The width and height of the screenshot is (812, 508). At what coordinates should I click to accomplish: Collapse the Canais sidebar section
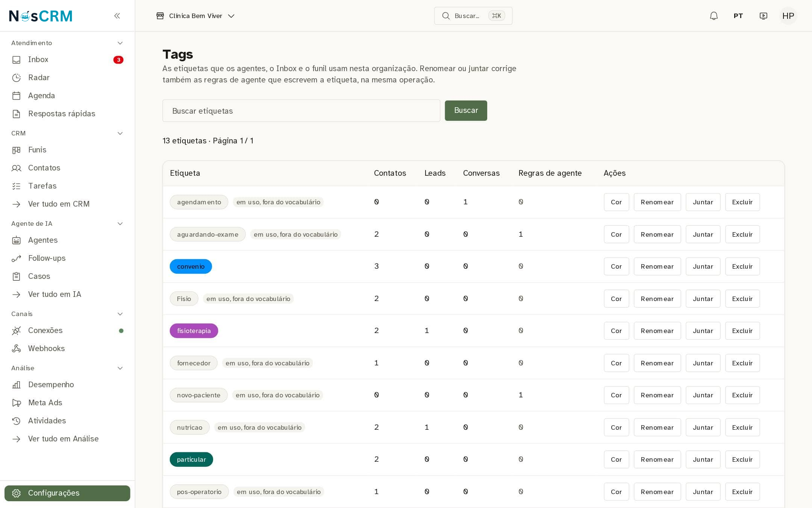click(120, 314)
